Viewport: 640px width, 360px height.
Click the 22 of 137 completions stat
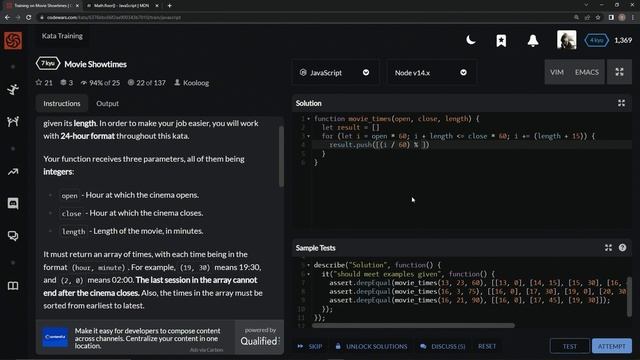click(x=147, y=83)
